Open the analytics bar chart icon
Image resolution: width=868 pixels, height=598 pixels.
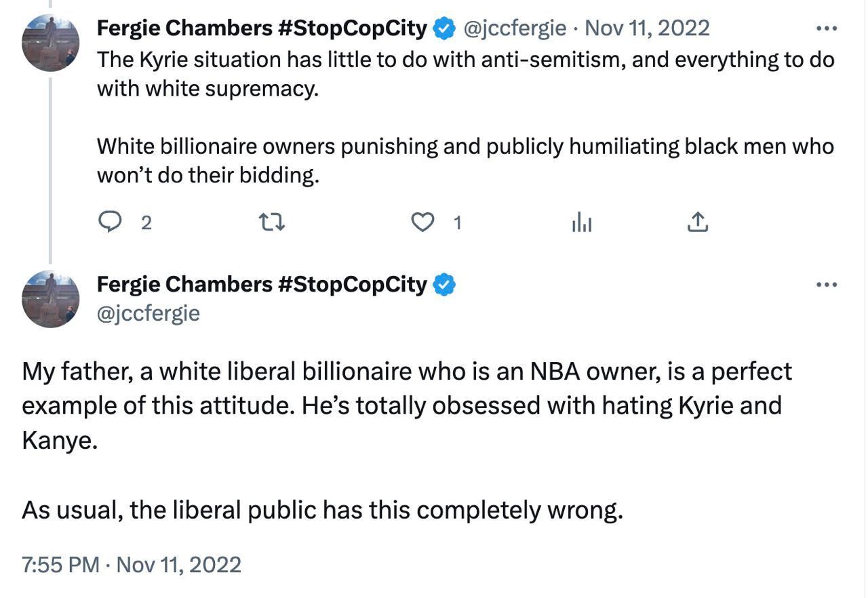point(582,222)
